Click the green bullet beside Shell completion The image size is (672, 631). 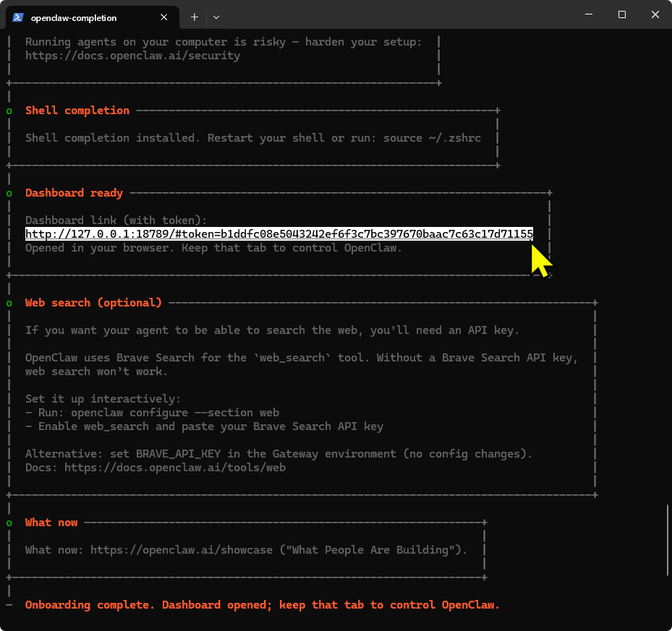tap(9, 111)
